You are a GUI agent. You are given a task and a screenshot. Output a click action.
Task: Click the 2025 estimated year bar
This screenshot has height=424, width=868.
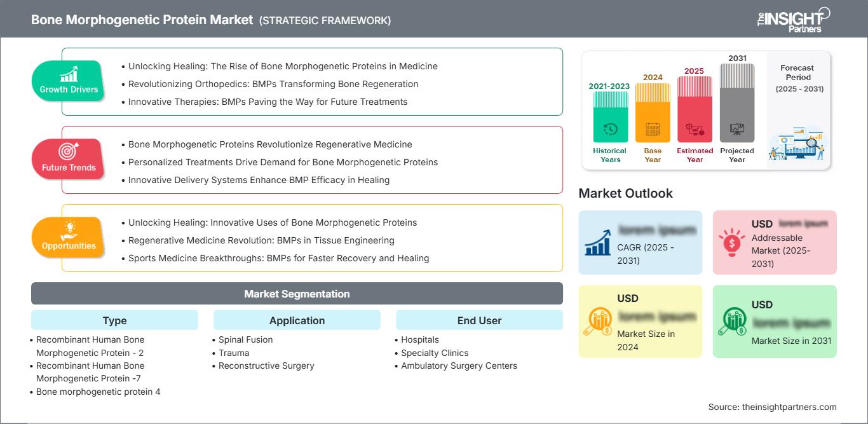[x=695, y=109]
